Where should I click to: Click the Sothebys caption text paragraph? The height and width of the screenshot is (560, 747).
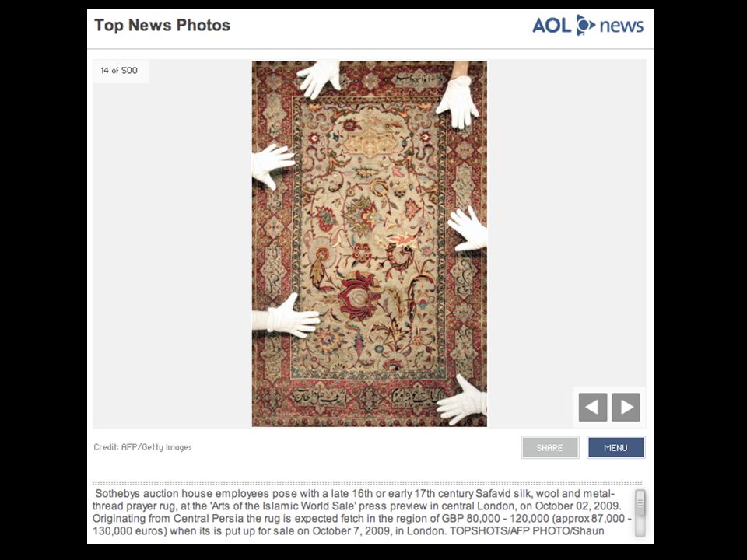click(x=363, y=512)
